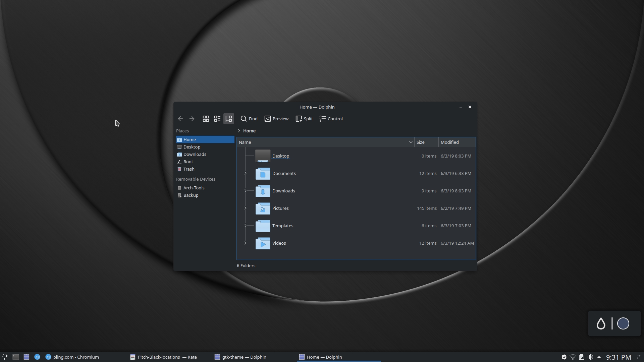This screenshot has width=644, height=362.
Task: Click the Videos folder name
Action: coord(279,243)
